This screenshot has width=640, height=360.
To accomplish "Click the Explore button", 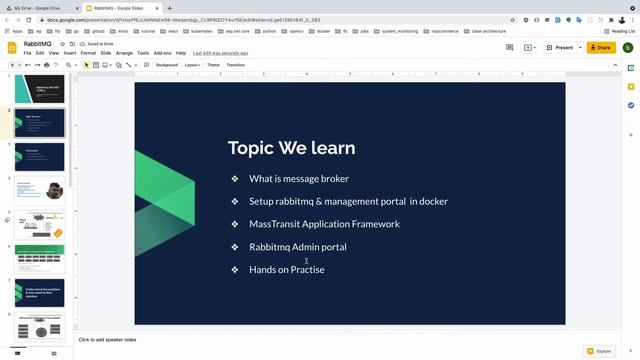I will point(599,351).
